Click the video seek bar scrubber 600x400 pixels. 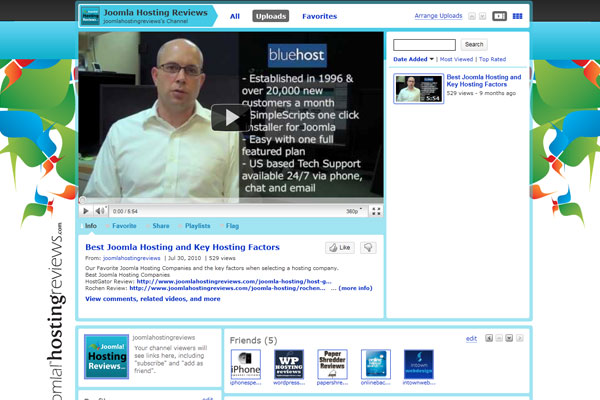click(x=82, y=200)
